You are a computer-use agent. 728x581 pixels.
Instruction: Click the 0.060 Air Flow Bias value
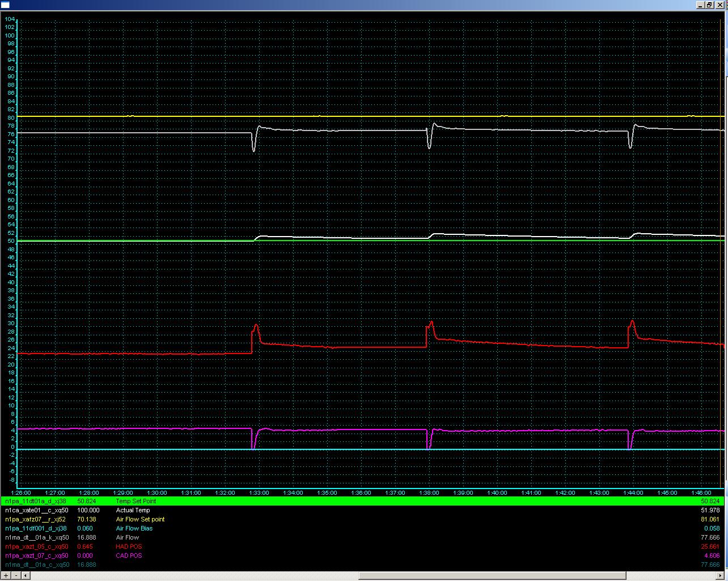85,528
